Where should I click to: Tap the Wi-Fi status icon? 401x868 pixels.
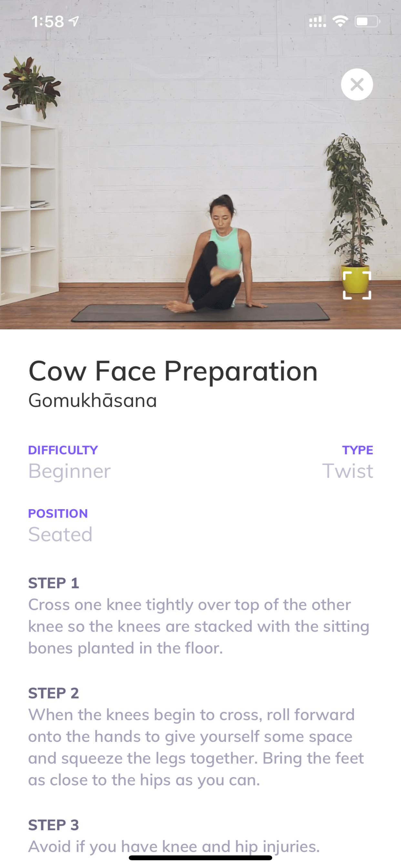pos(340,22)
